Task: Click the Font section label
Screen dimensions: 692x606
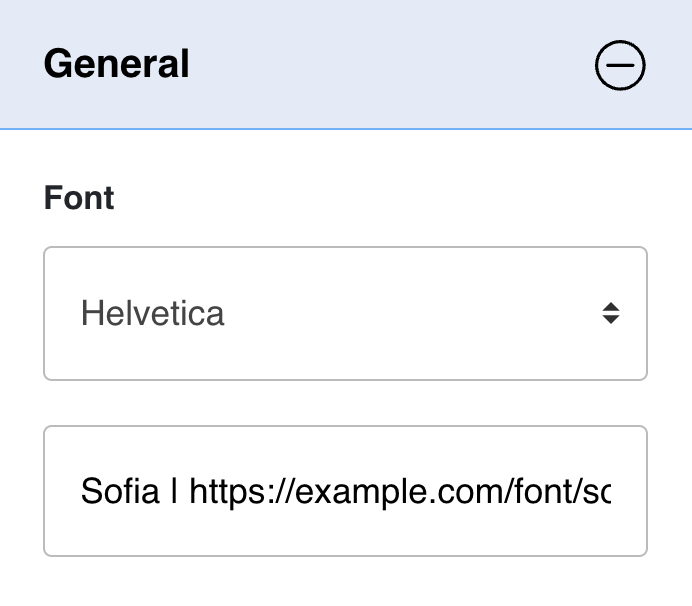Action: click(x=79, y=198)
